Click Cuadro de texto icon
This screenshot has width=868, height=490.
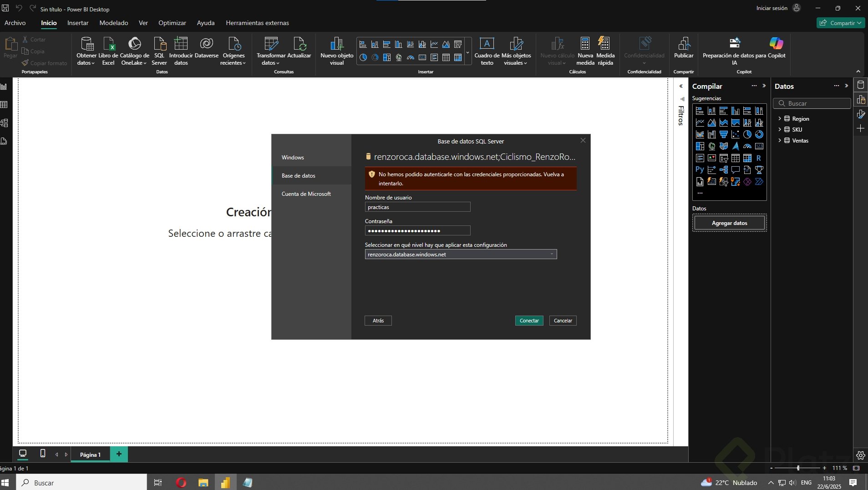(487, 51)
